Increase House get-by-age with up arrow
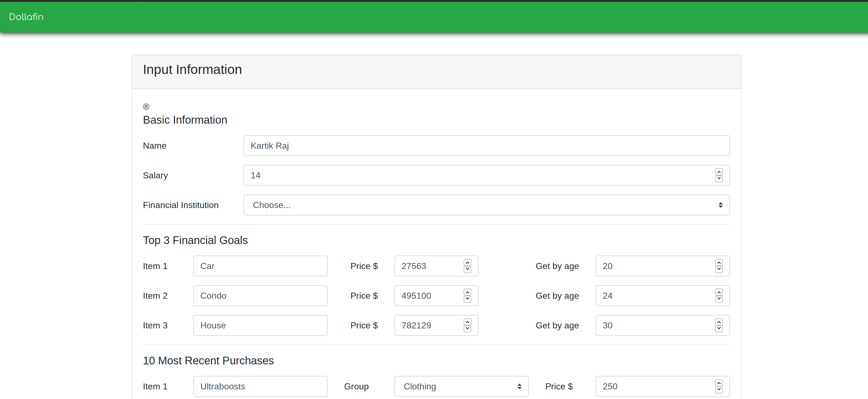 719,322
